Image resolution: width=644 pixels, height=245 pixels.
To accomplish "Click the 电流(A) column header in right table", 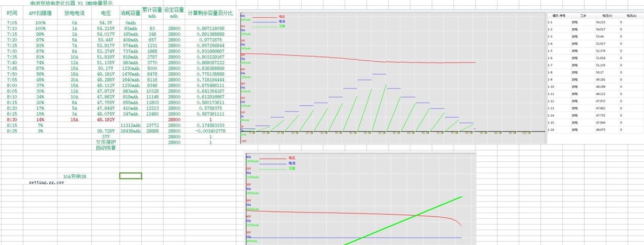I will pyautogui.click(x=631, y=16).
